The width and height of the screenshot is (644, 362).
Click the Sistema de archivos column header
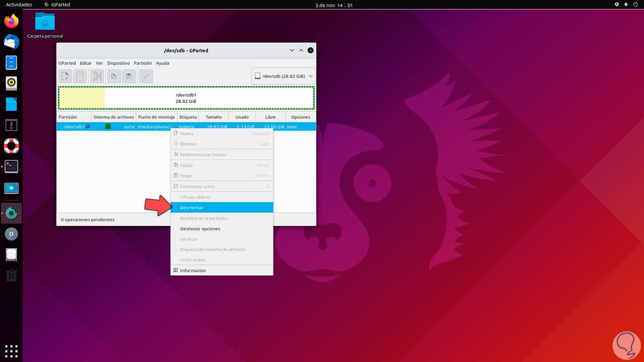[113, 117]
